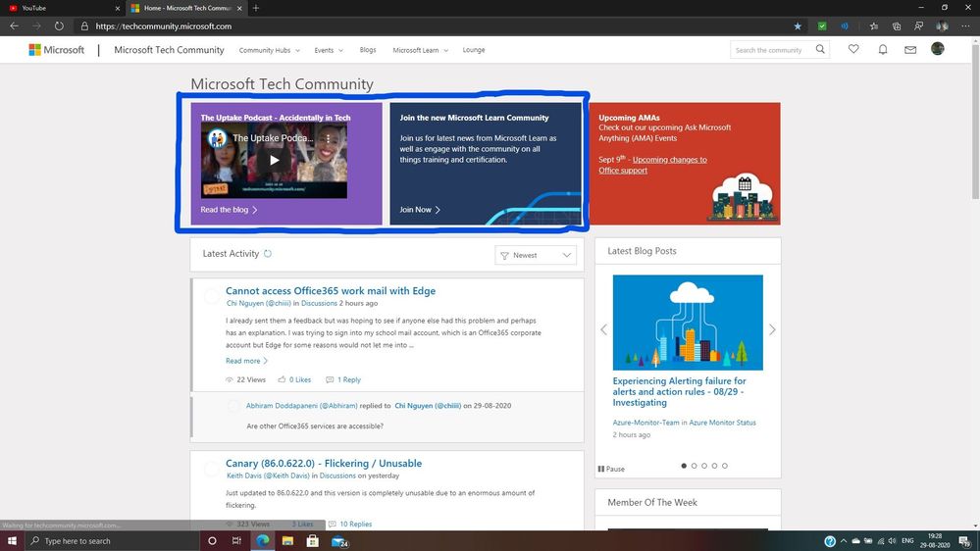This screenshot has height=551, width=980.
Task: Open Cortana circle in taskbar
Action: (212, 541)
